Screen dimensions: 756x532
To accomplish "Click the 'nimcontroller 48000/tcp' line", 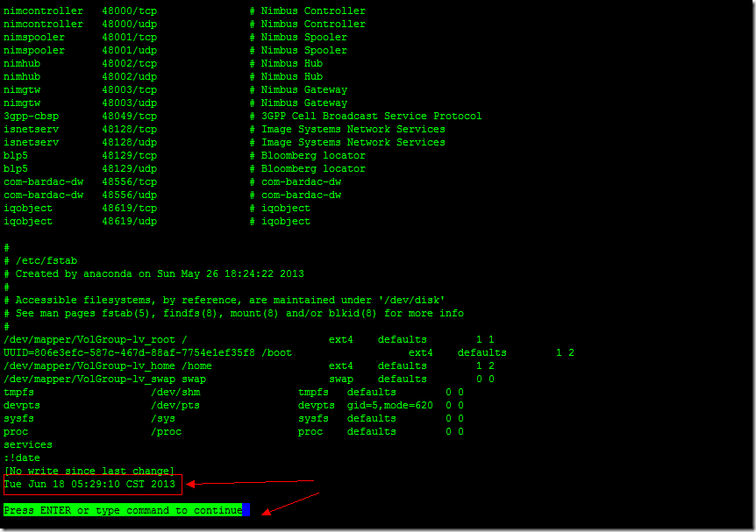I will (184, 11).
